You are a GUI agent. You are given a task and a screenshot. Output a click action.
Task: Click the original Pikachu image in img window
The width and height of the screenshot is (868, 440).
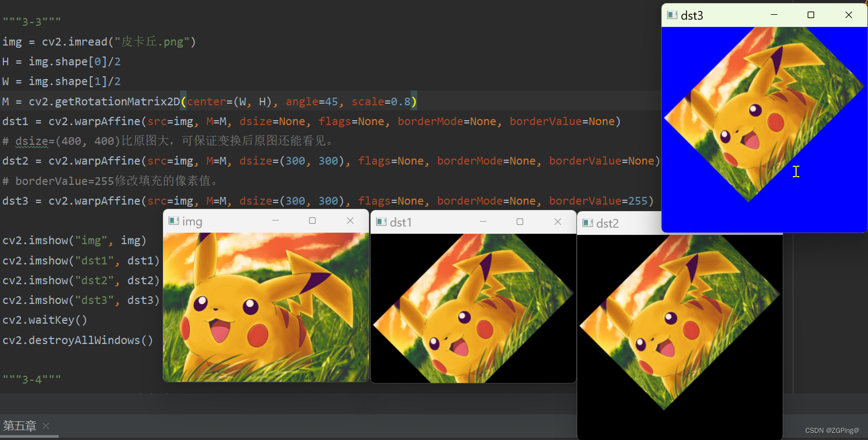coord(266,307)
